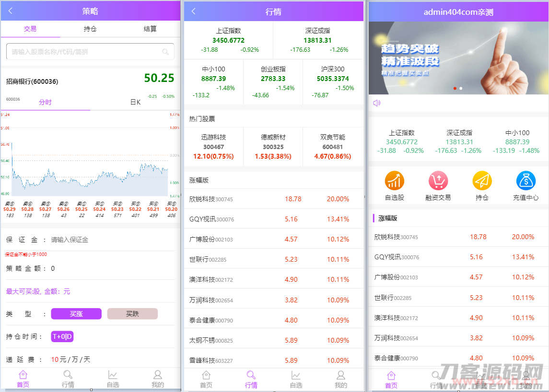Viewport: 549px width, 392px height.
Task: Select the 行情 magnifier icon in bottom navigation
Action: pyautogui.click(x=251, y=375)
